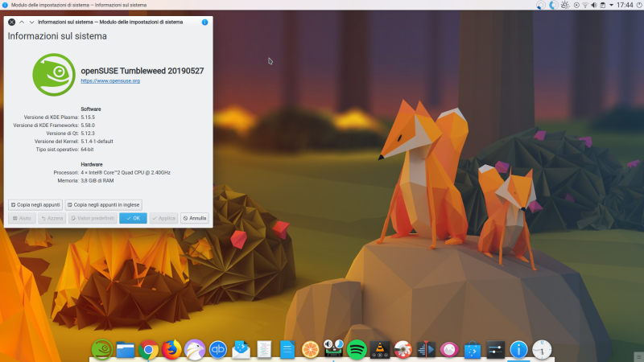Click the blue info icon in dialog title
The height and width of the screenshot is (362, 644).
(x=205, y=23)
